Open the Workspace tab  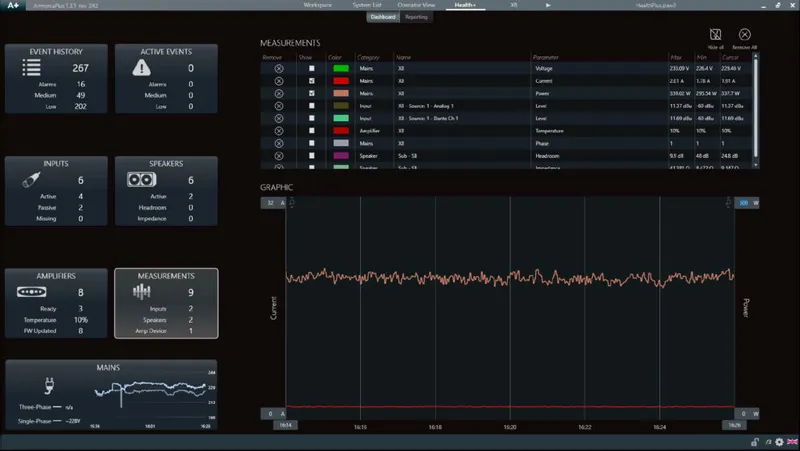[317, 5]
